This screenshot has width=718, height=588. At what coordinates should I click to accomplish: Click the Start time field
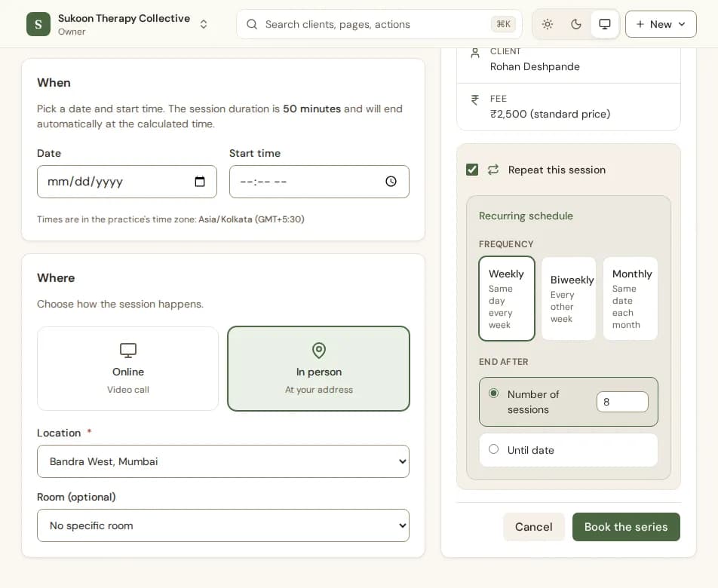[x=319, y=182]
